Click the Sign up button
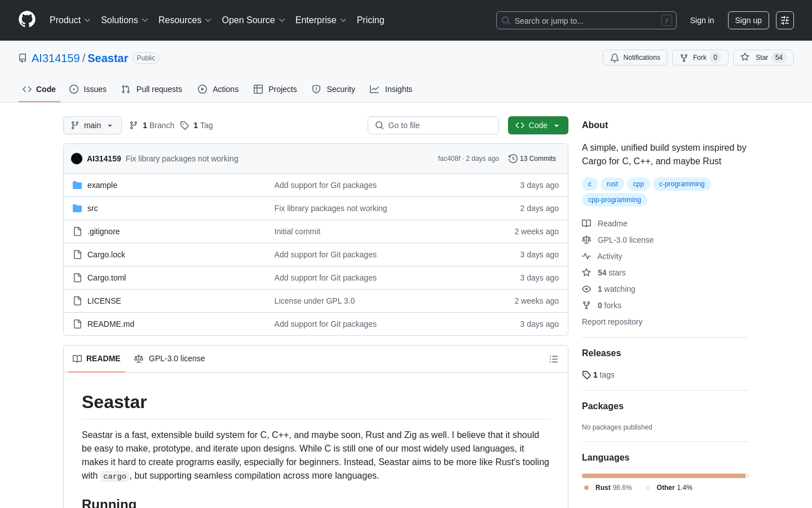The width and height of the screenshot is (812, 508). (x=748, y=20)
